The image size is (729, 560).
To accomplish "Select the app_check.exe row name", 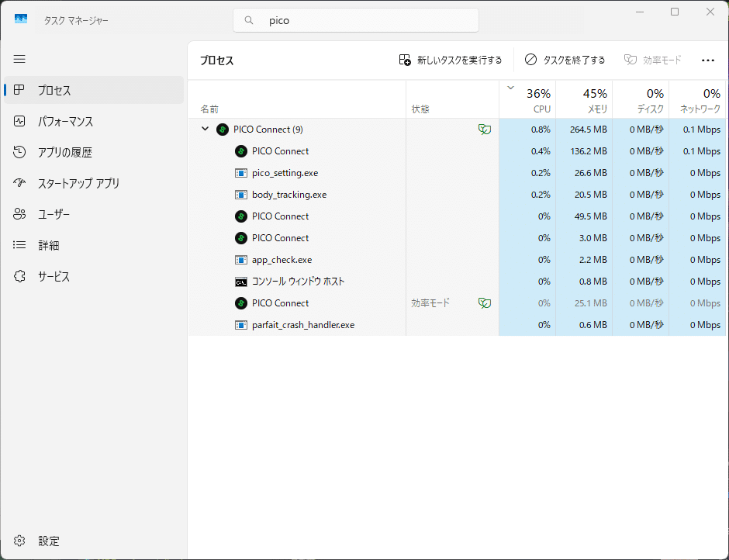I will point(282,260).
